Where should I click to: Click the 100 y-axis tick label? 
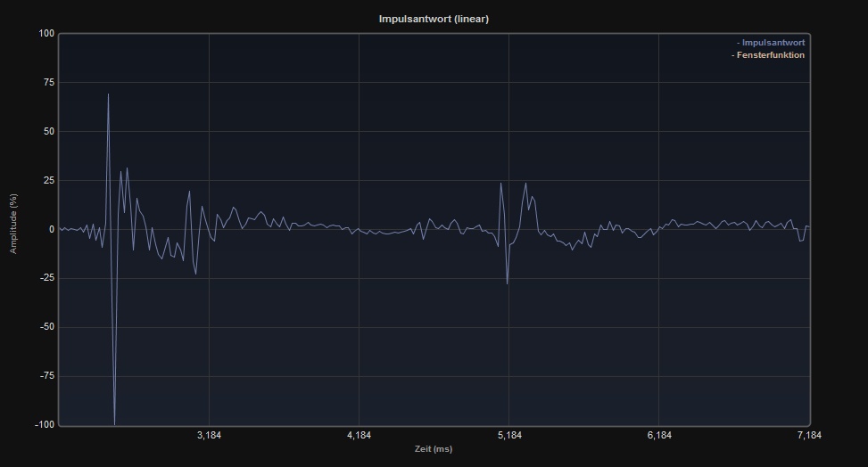point(46,34)
